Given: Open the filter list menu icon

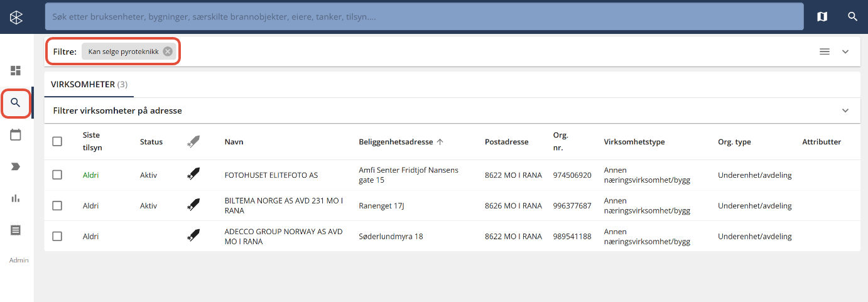Looking at the screenshot, I should click(825, 51).
